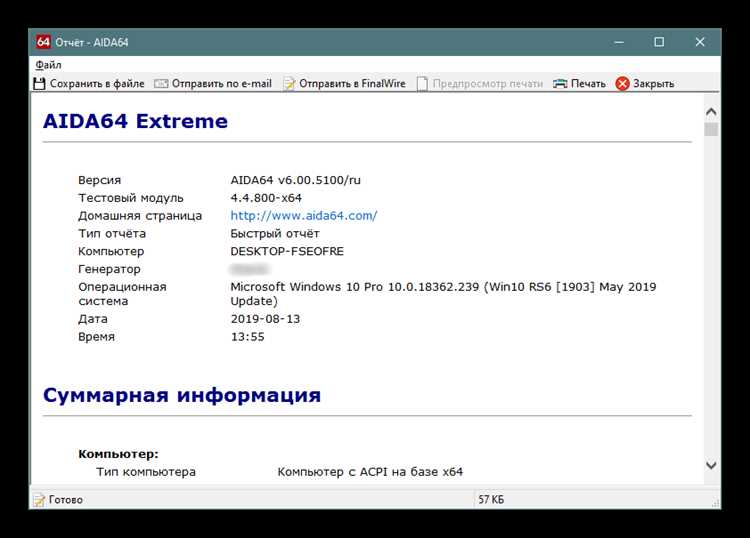Click the Send to FinalWire icon
The image size is (750, 538).
tap(289, 84)
